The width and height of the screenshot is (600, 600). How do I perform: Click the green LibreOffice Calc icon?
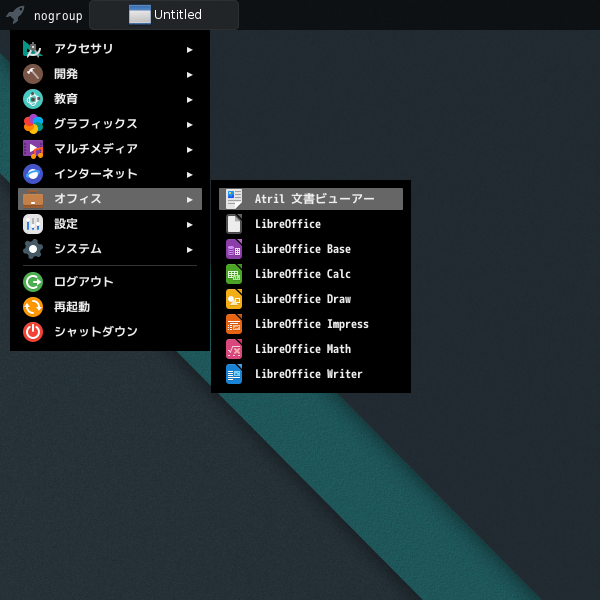(234, 274)
